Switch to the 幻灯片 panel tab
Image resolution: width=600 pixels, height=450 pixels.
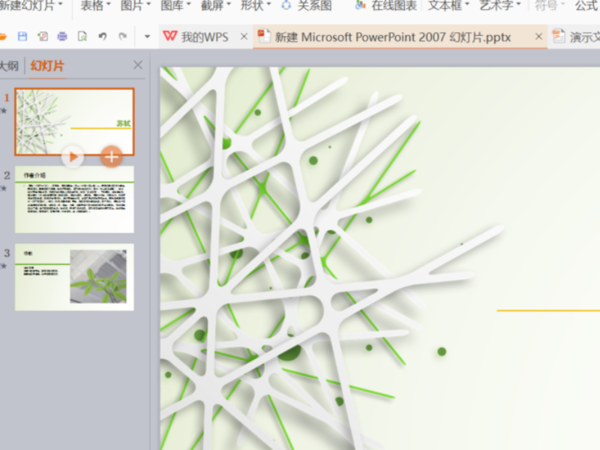point(47,66)
